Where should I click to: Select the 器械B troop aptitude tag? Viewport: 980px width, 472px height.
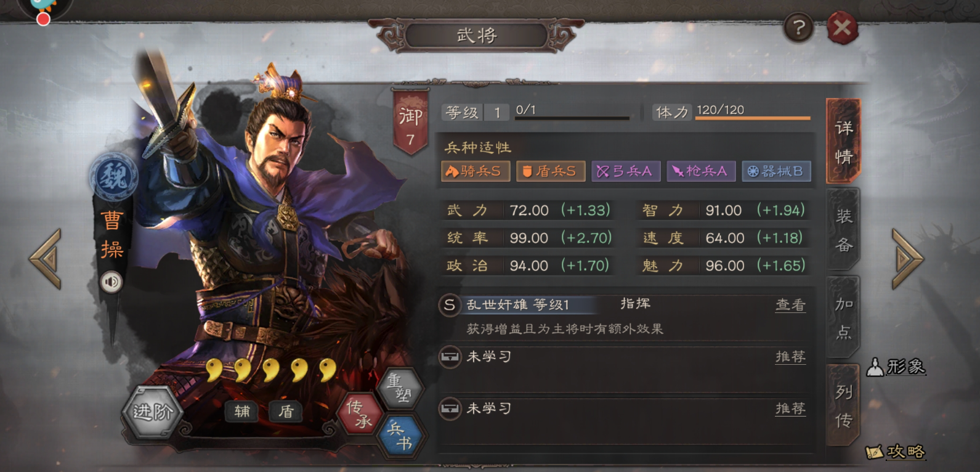pos(776,171)
